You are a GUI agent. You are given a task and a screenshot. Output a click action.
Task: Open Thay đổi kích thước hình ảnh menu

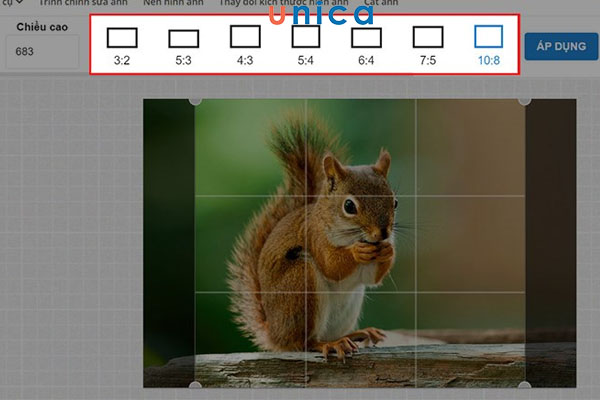pyautogui.click(x=284, y=3)
